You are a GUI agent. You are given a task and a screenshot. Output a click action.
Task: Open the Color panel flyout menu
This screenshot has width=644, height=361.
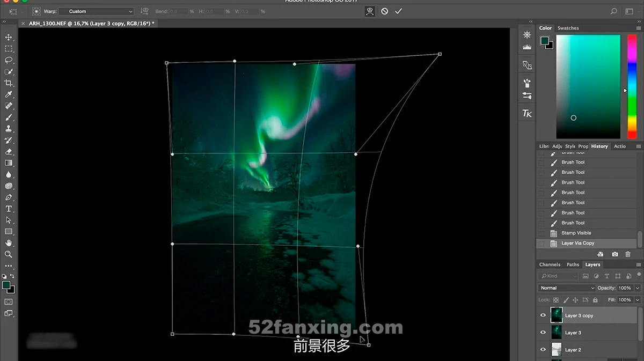click(638, 28)
